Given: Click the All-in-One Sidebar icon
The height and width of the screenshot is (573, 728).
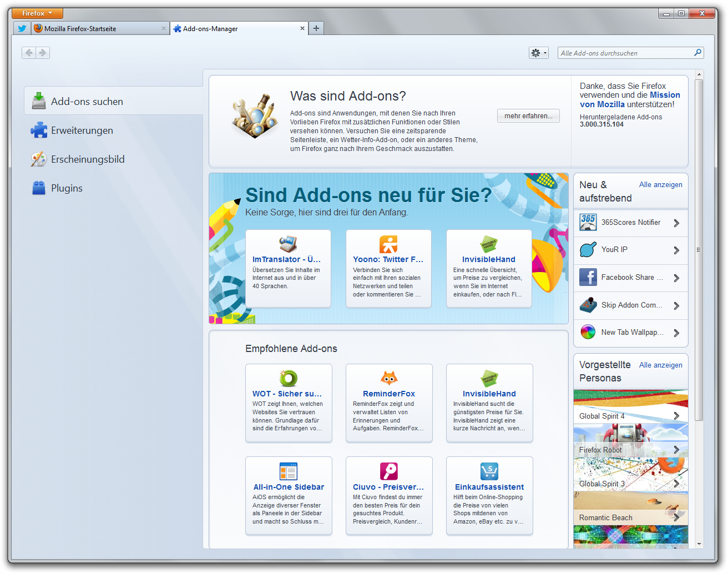Looking at the screenshot, I should (289, 471).
